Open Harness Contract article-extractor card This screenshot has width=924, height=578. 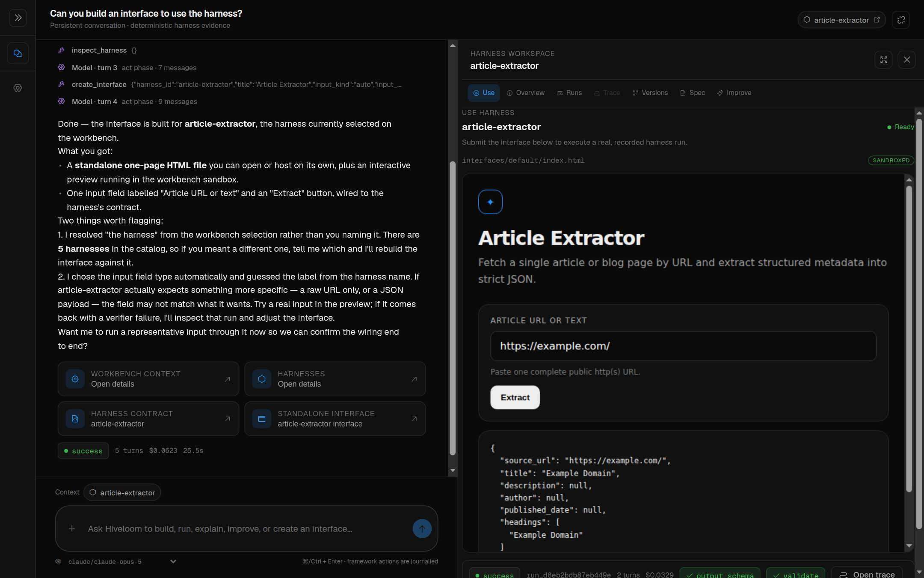pos(148,419)
